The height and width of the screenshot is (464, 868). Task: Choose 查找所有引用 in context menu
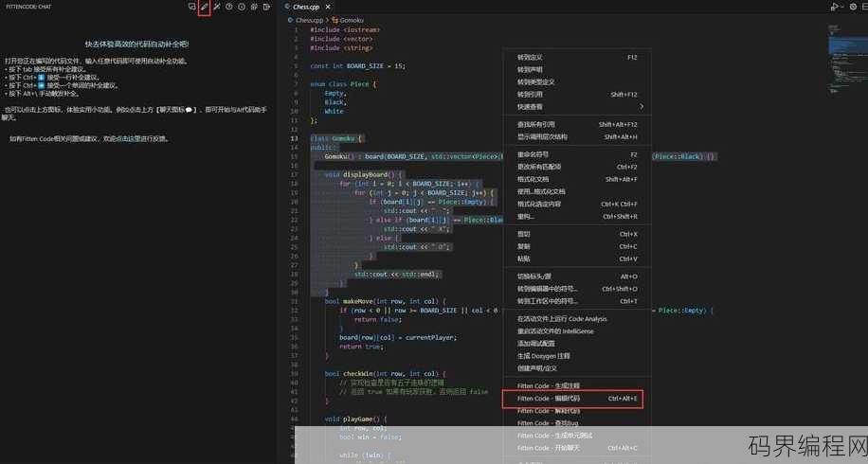[x=577, y=124]
